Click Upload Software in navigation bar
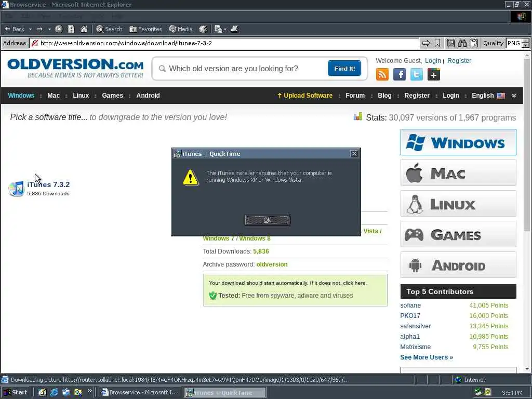 click(305, 96)
